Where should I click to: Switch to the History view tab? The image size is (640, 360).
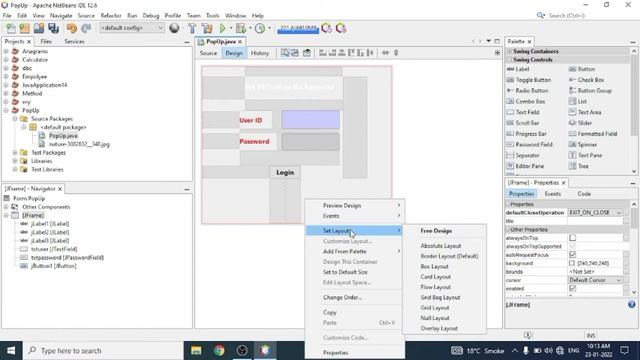point(260,53)
